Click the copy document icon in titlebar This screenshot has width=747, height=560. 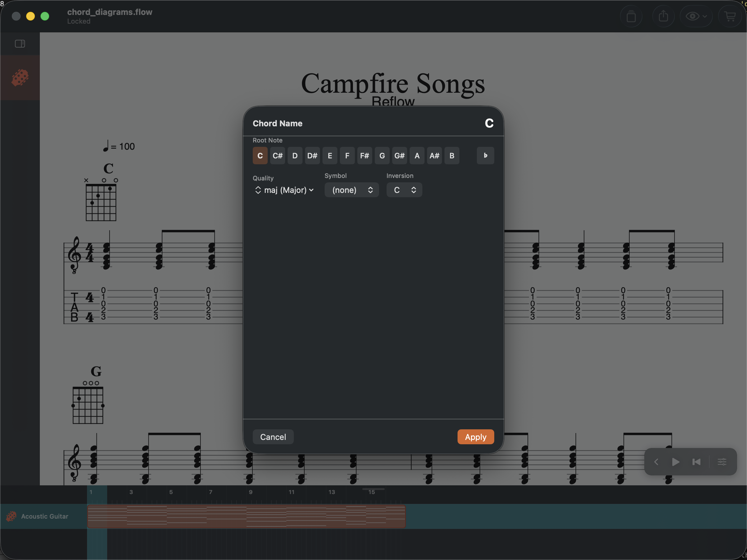[x=631, y=16]
